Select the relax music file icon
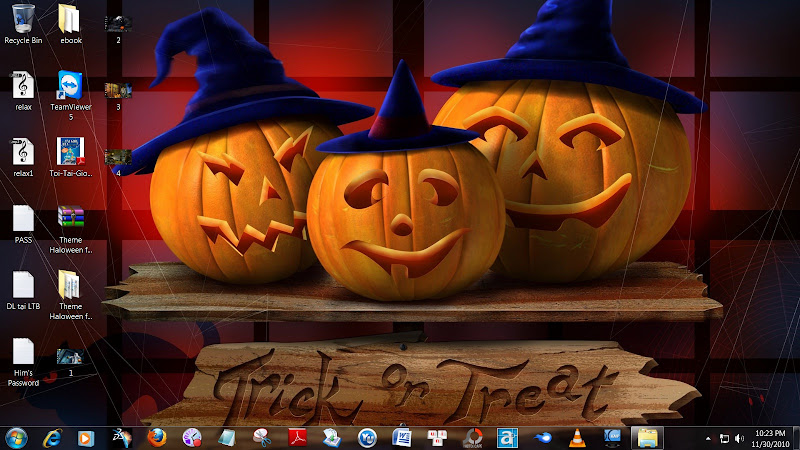Viewport: 800px width, 450px height. point(23,85)
